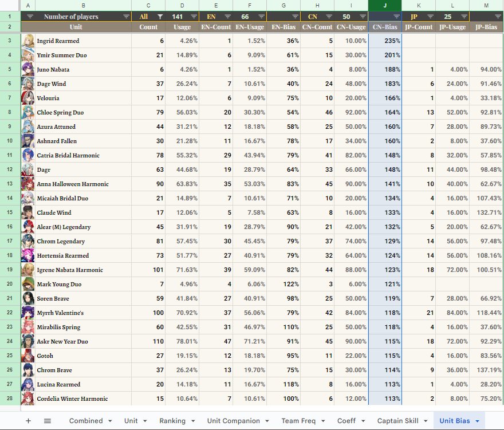Click Anna Halloween Harmonic portrait thumbnail

[28, 184]
